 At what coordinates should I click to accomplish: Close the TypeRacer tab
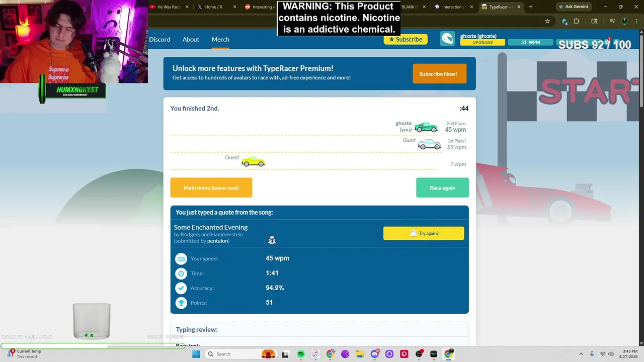[x=519, y=7]
